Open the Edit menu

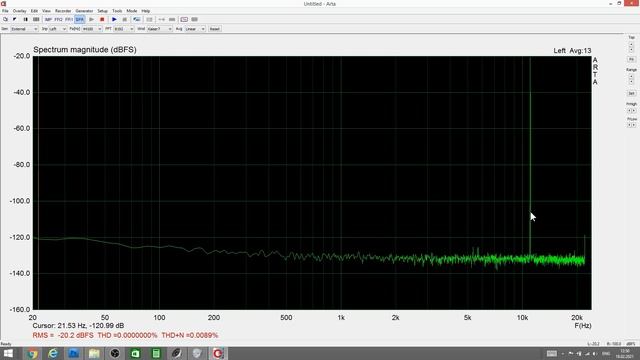click(x=34, y=11)
